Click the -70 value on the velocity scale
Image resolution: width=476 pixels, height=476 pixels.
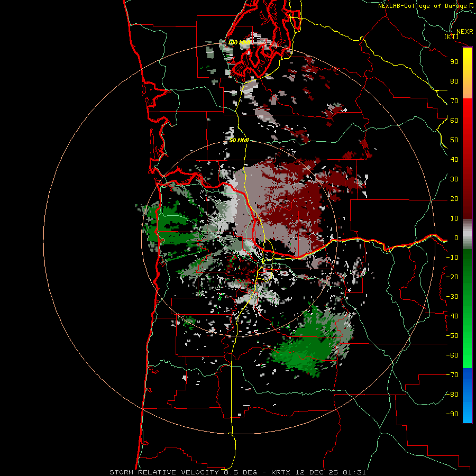[x=452, y=375]
